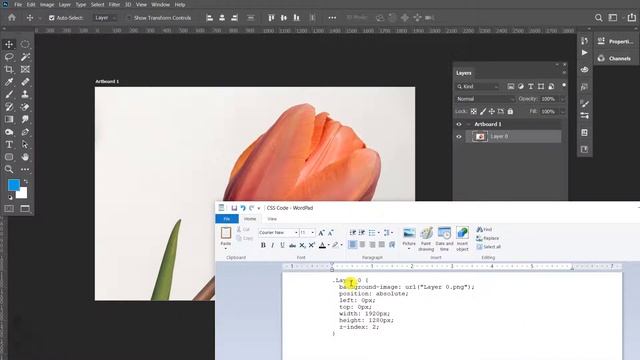
Task: Toggle layer filtering switch in Layers panel
Action: click(x=564, y=85)
